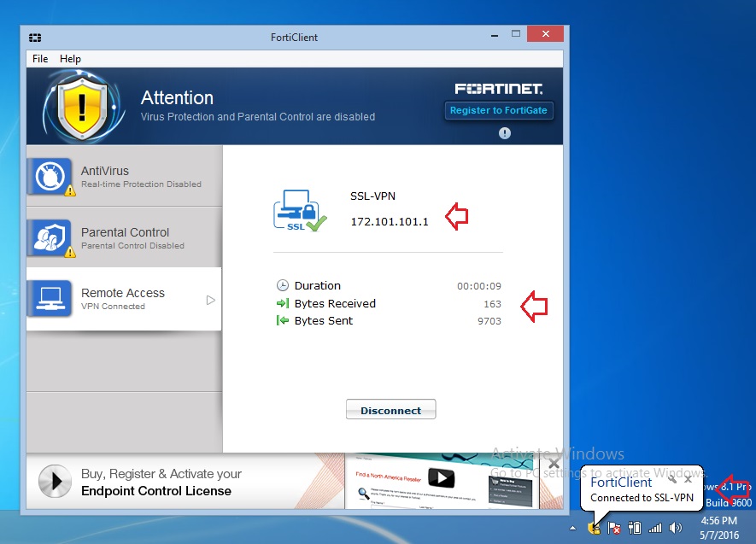Close the advertisement banner
756x544 pixels.
point(554,463)
